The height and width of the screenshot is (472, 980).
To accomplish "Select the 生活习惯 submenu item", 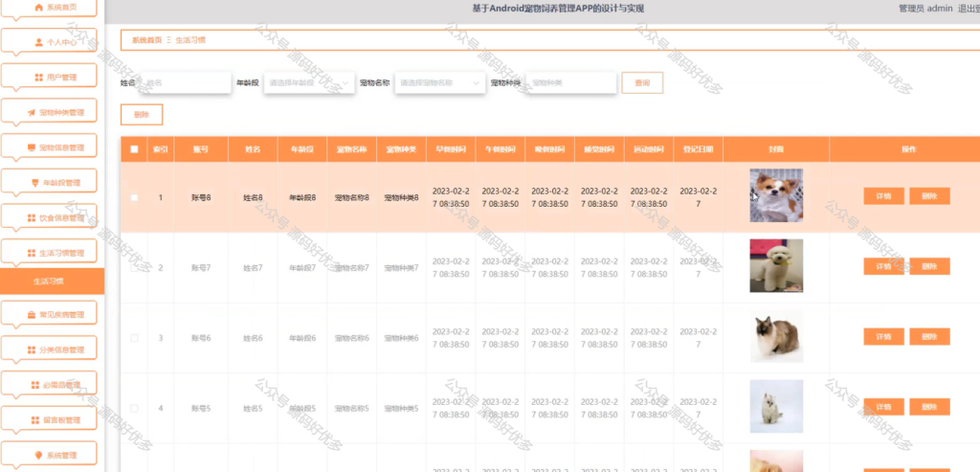I will click(x=52, y=281).
